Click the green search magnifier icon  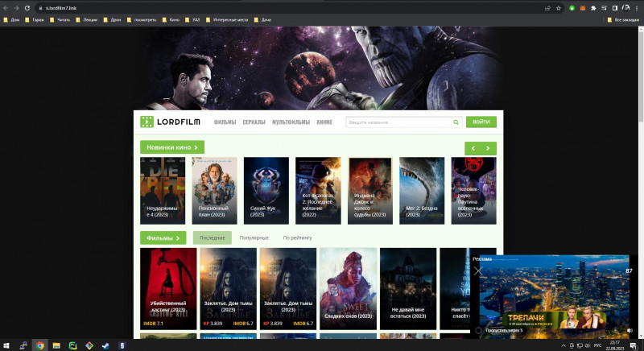pos(456,122)
